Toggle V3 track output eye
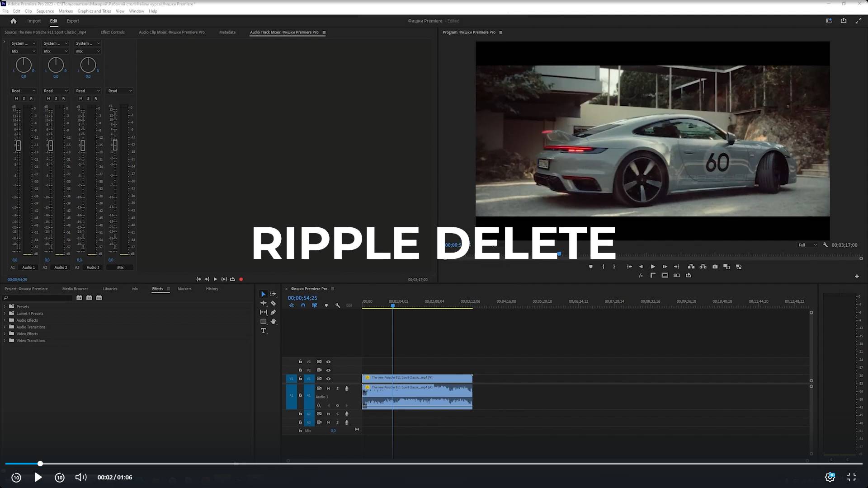868x488 pixels. point(329,362)
